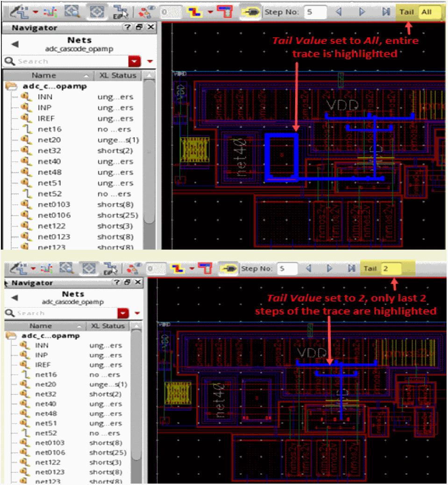Select net INP in the Tail 2 window
Image resolution: width=448 pixels, height=485 pixels.
pos(42,355)
